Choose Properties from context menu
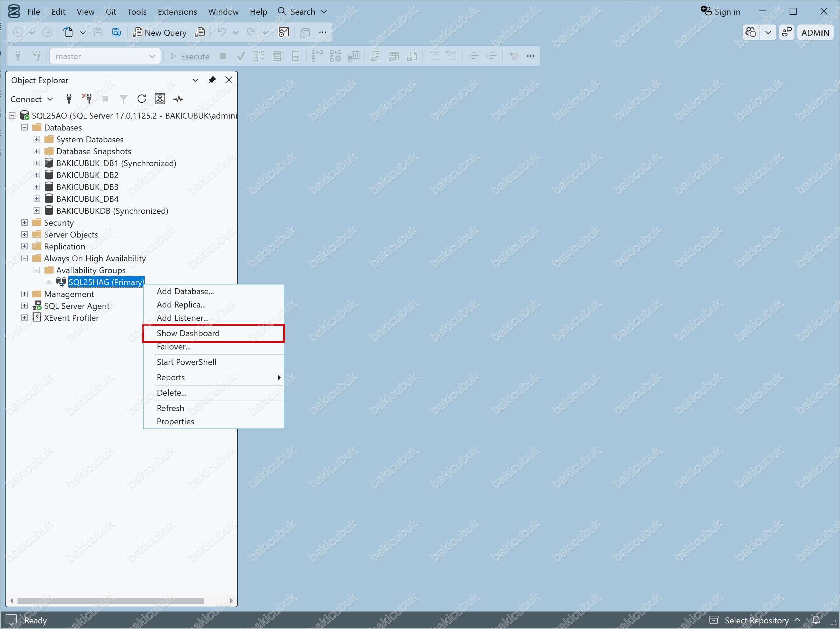840x629 pixels. pos(213,421)
